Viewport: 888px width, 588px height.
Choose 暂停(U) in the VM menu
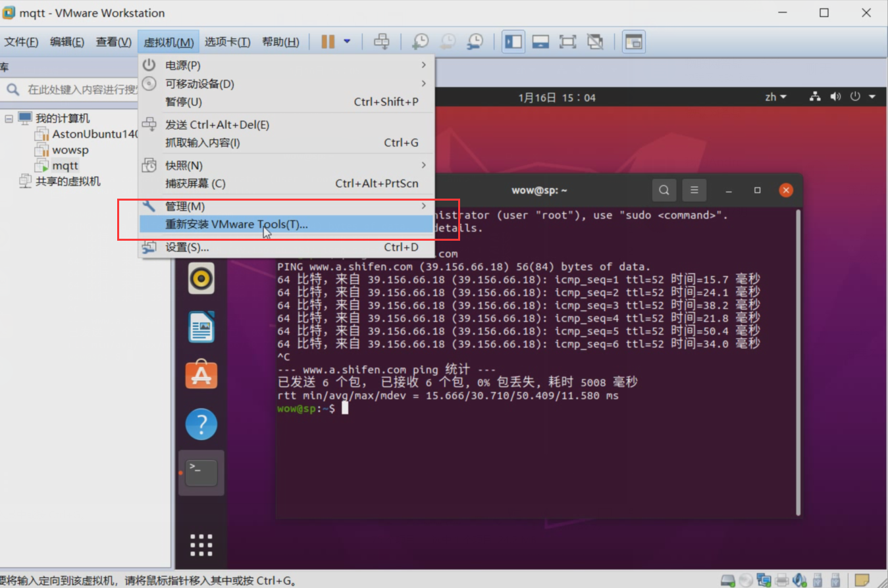(286, 102)
